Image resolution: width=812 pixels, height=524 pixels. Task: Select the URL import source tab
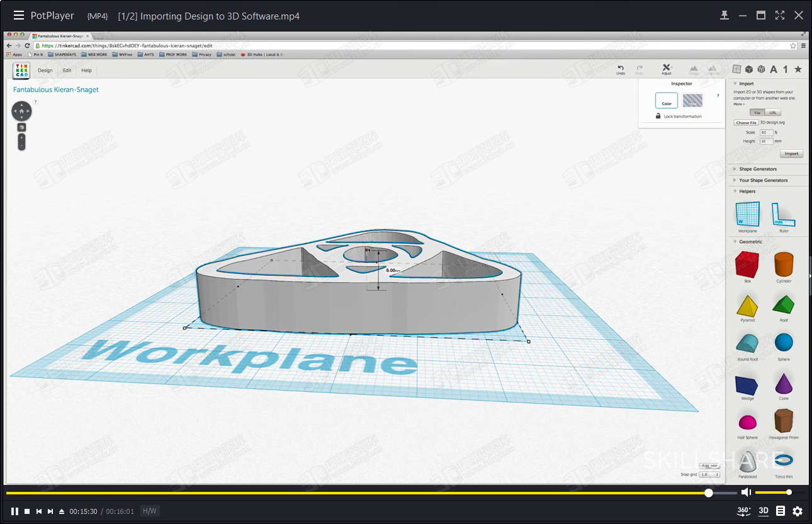(773, 113)
